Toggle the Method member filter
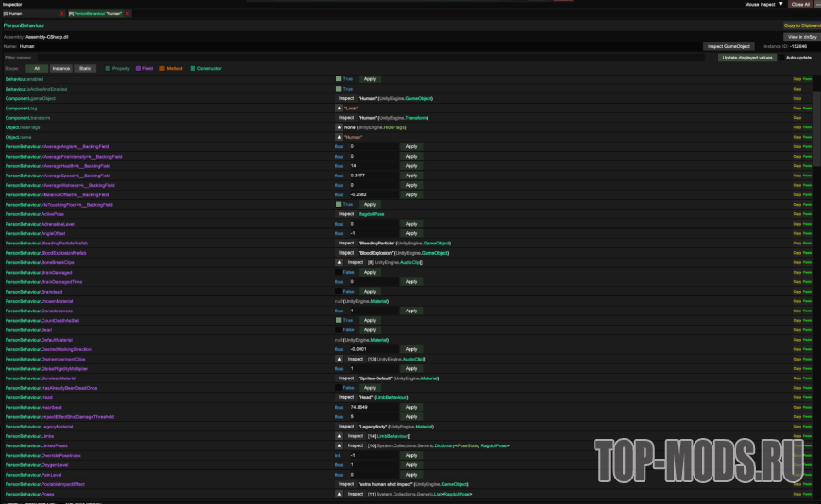 coord(162,69)
